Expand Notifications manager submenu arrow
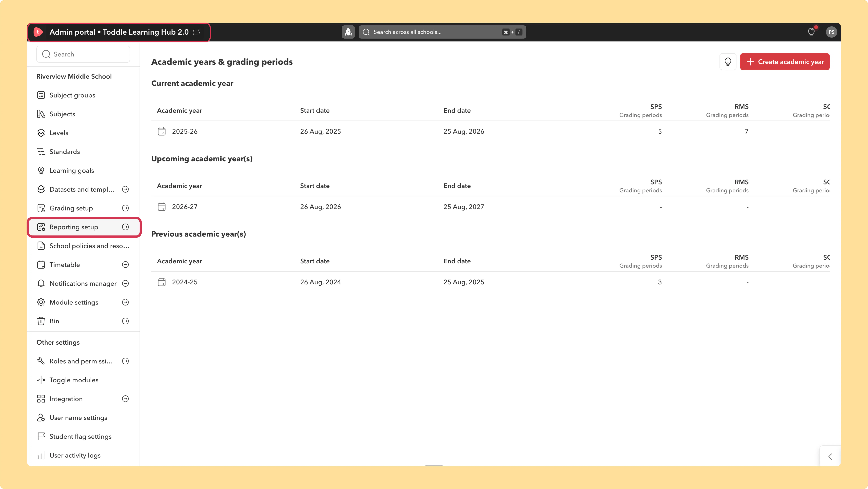The image size is (868, 489). click(x=125, y=284)
